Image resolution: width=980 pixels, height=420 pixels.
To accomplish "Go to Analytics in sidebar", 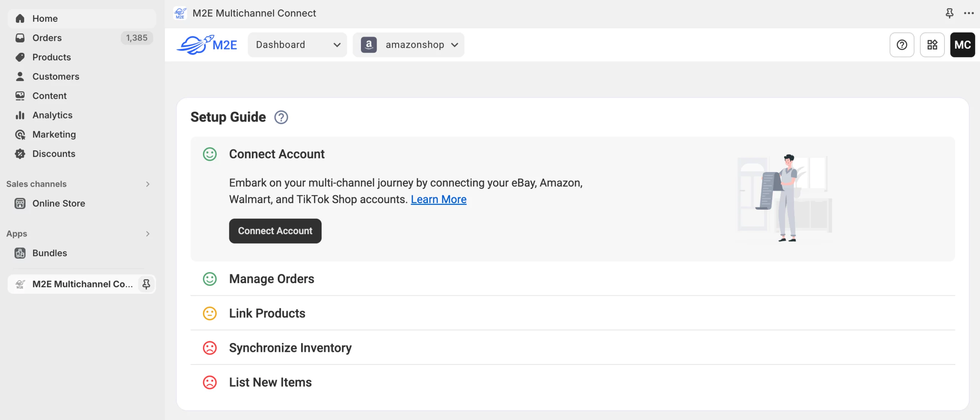I will tap(52, 115).
